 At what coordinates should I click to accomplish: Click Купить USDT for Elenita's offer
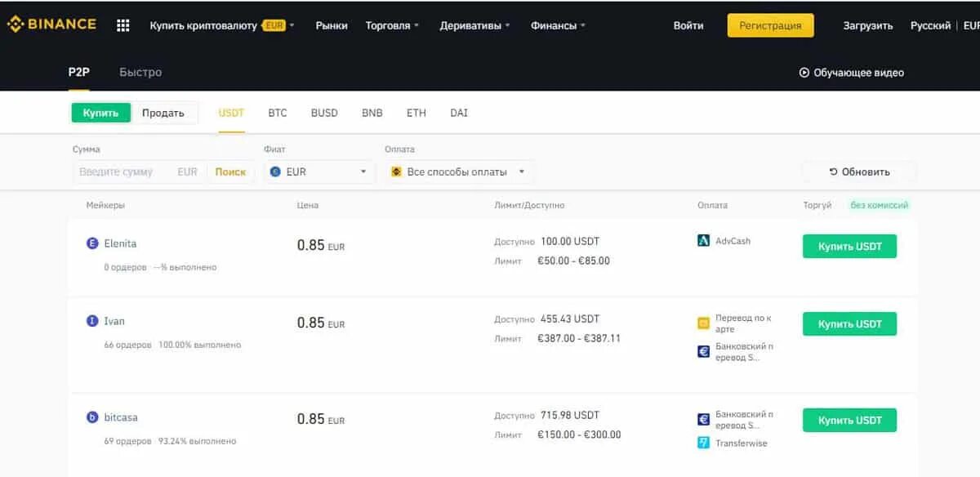(849, 247)
